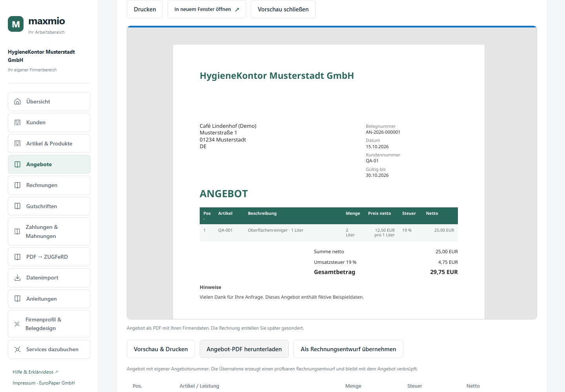Click the Gesamtbetrag value 29,75 EUR
This screenshot has height=392, width=565.
click(x=444, y=272)
